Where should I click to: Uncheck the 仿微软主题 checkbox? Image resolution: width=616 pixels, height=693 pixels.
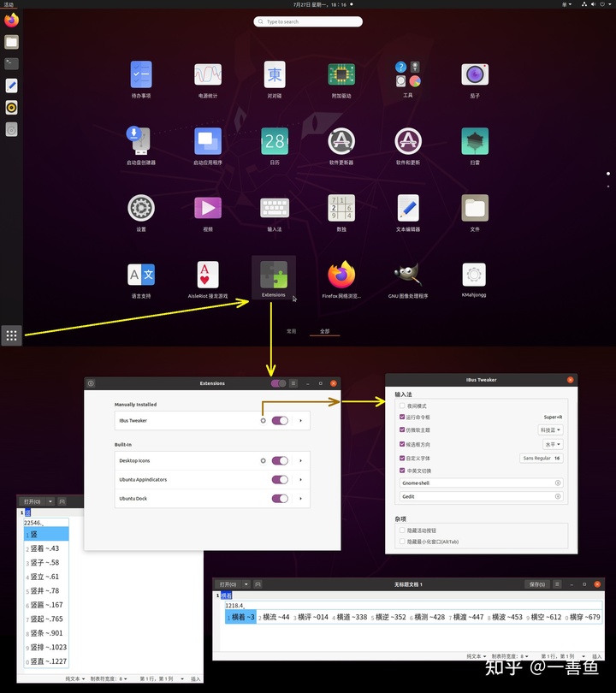tap(402, 429)
